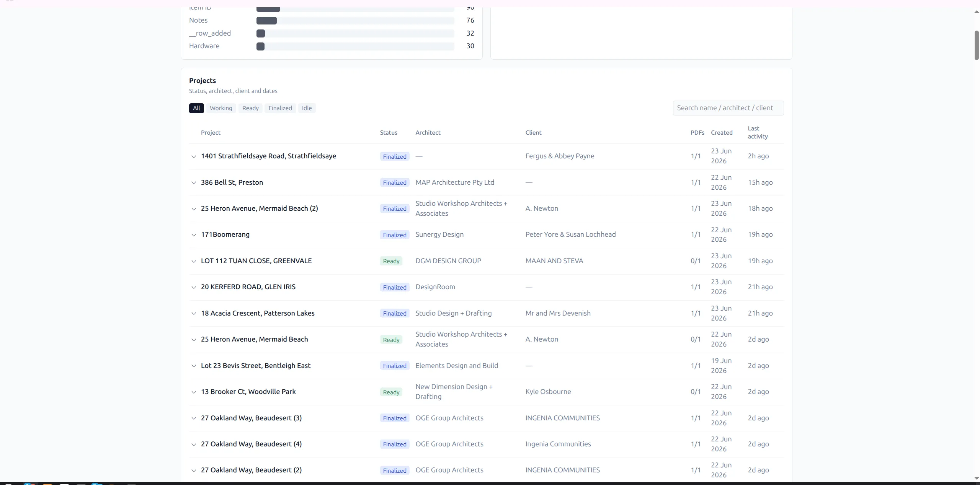This screenshot has width=980, height=485.
Task: Click client Kyle Osbourne
Action: [x=548, y=392]
